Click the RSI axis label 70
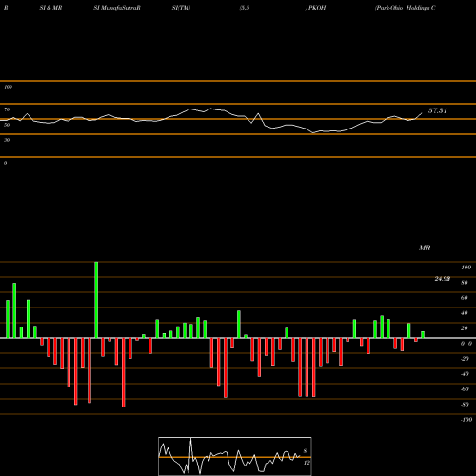The image size is (476, 476). [7, 109]
